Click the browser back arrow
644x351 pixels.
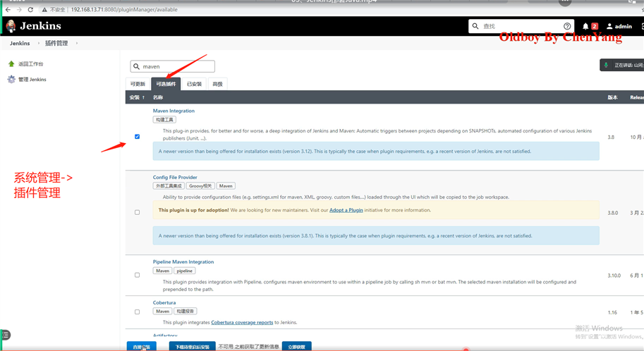pyautogui.click(x=8, y=9)
